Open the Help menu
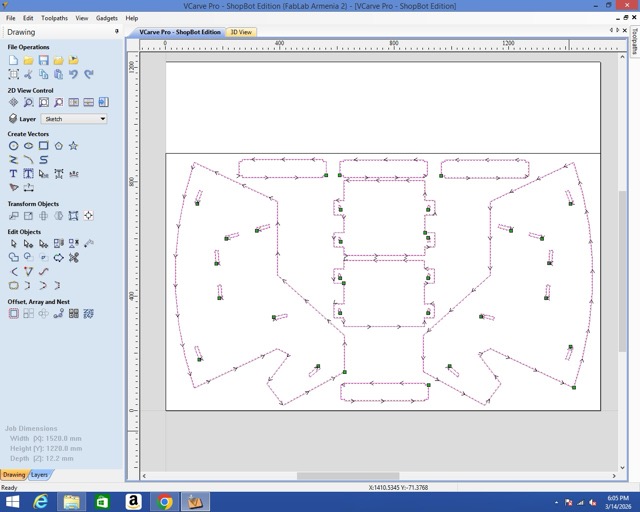The image size is (640, 512). point(131,18)
